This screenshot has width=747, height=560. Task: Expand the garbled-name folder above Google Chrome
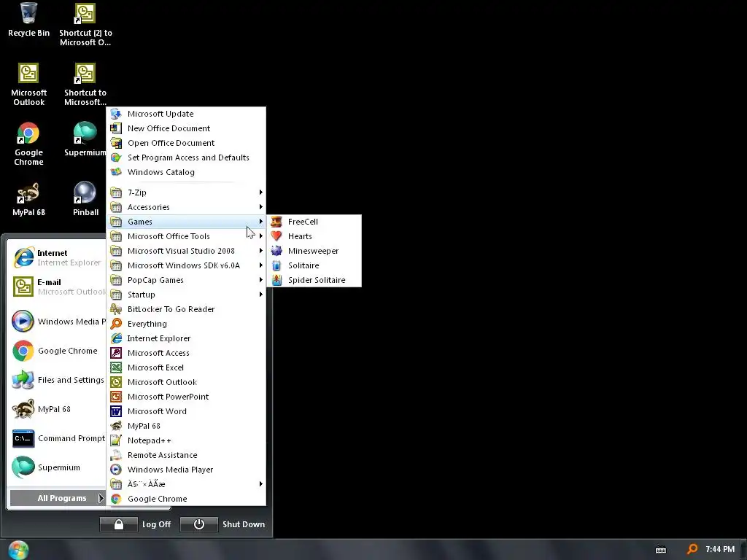click(x=186, y=484)
